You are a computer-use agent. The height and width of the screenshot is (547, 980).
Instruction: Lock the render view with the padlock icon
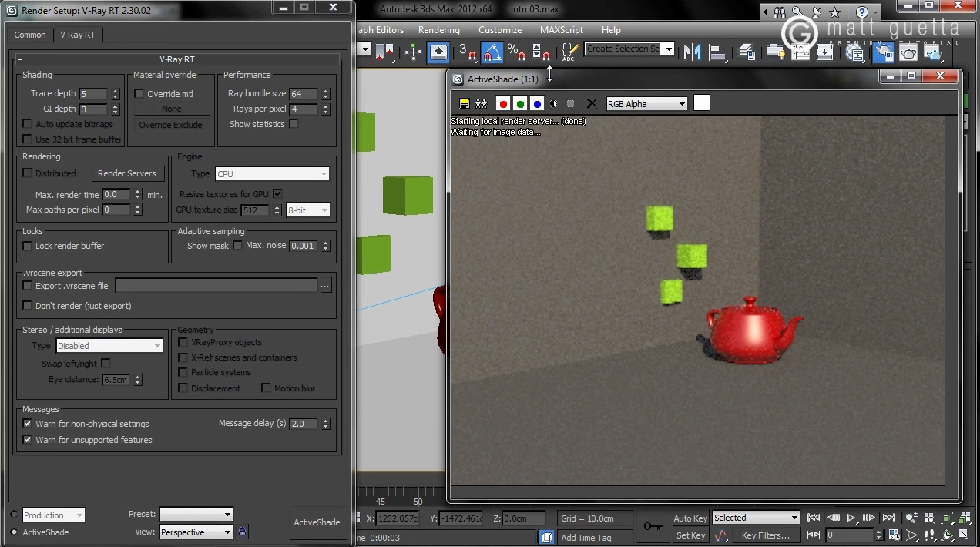pos(243,531)
